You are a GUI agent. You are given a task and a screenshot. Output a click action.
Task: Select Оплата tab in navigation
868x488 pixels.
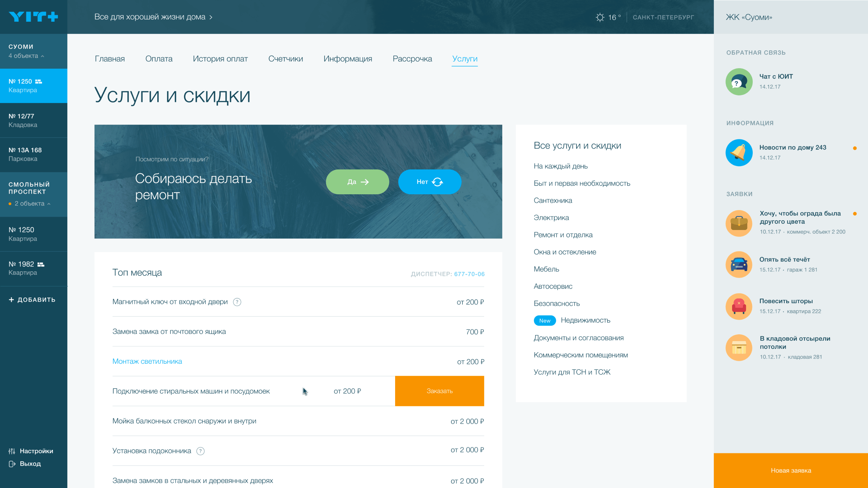tap(159, 58)
